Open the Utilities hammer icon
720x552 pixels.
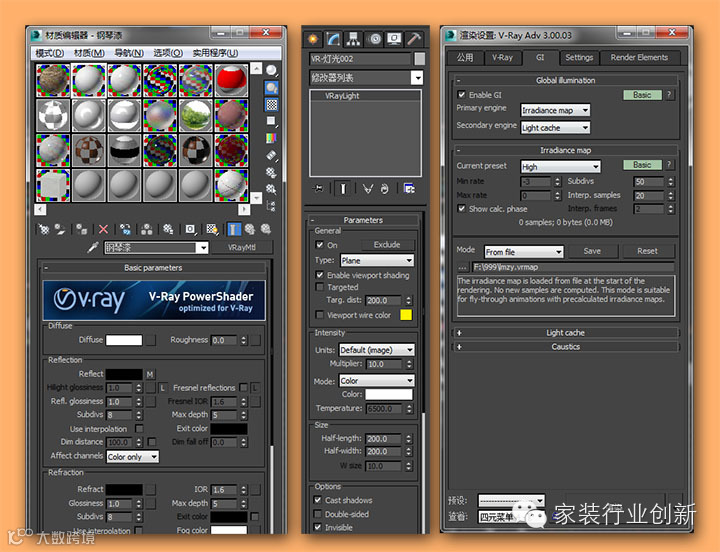coord(414,39)
